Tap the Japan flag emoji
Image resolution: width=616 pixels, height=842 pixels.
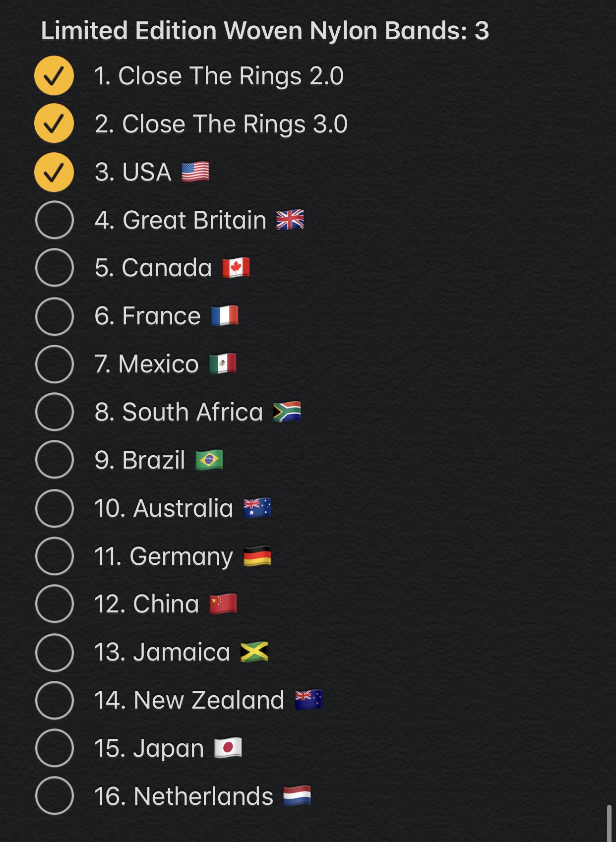228,748
